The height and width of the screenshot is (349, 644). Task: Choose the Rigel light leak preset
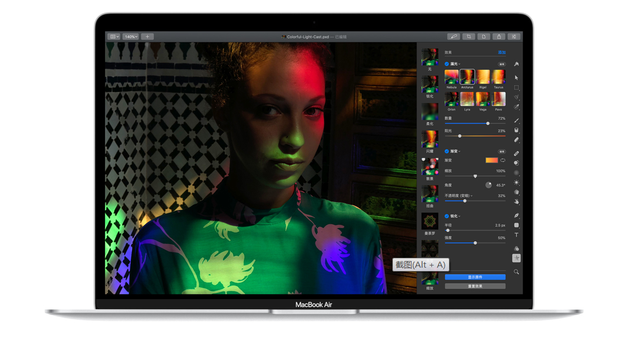(483, 77)
